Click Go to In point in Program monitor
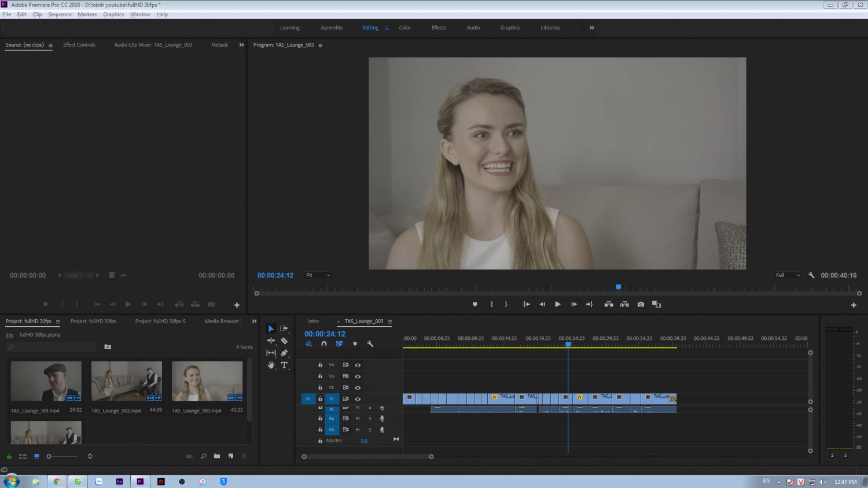The height and width of the screenshot is (488, 868). pos(527,304)
